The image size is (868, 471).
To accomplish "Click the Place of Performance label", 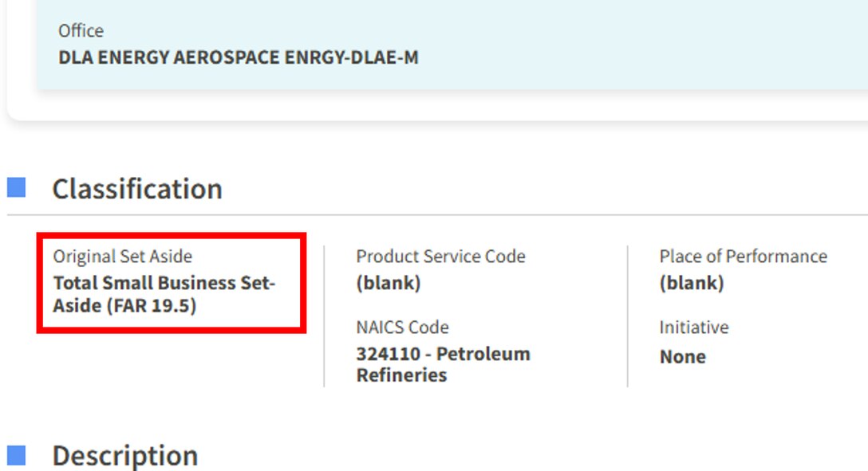I will 744,256.
